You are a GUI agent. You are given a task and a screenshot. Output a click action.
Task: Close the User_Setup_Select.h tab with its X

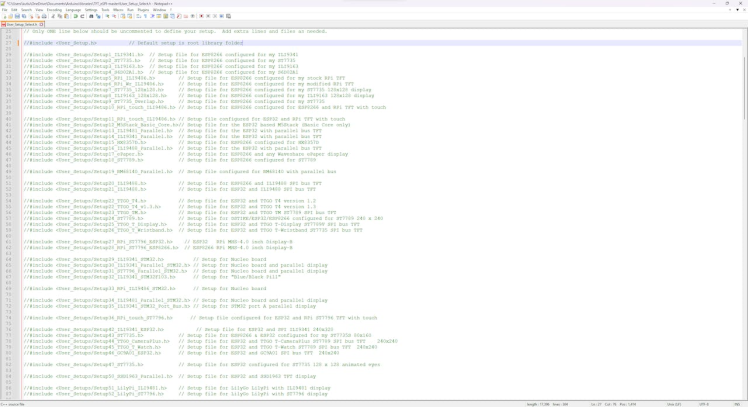pos(42,24)
